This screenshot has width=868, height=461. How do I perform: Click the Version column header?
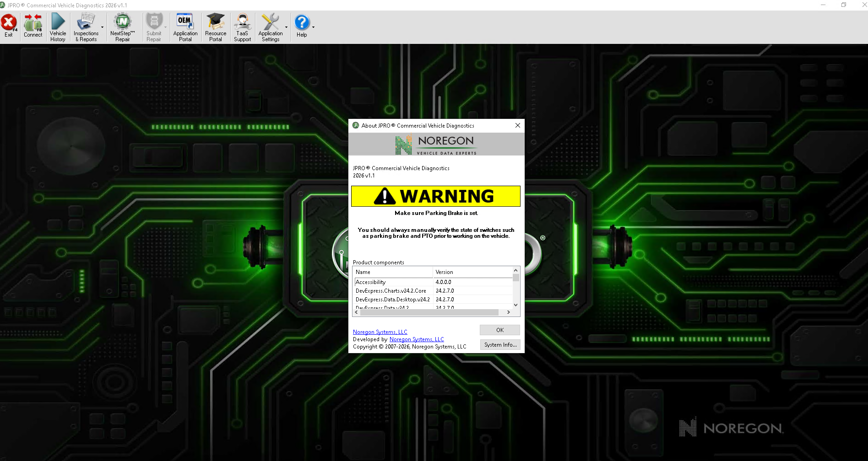click(472, 272)
